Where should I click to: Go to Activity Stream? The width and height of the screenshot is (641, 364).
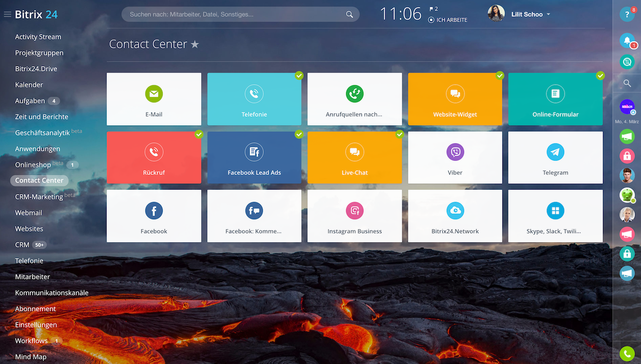[x=38, y=37]
